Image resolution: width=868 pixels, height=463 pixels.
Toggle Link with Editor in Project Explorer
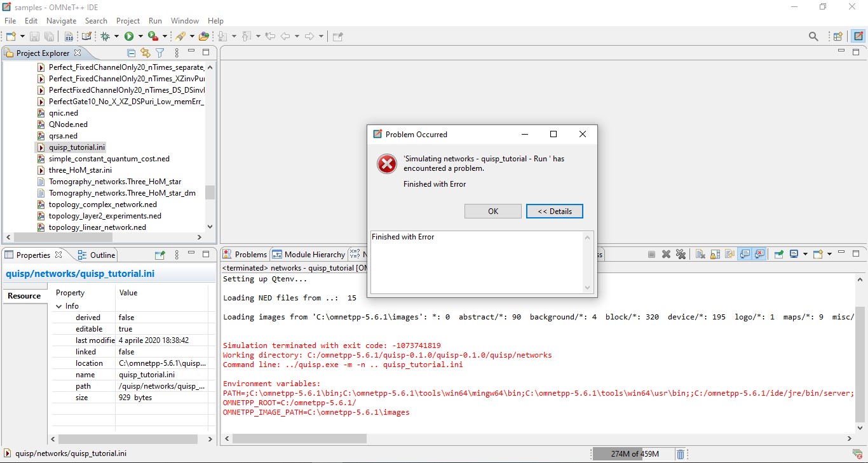(145, 53)
